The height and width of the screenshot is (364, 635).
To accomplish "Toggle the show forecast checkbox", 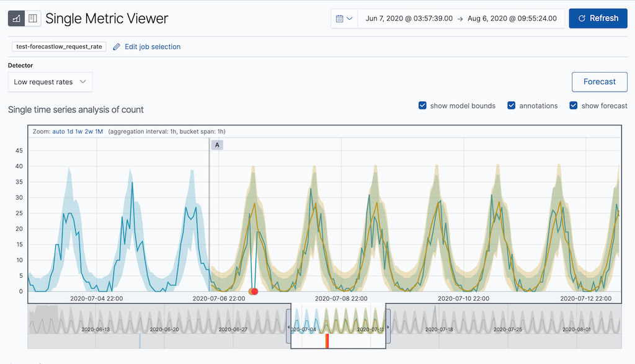I will pyautogui.click(x=573, y=105).
